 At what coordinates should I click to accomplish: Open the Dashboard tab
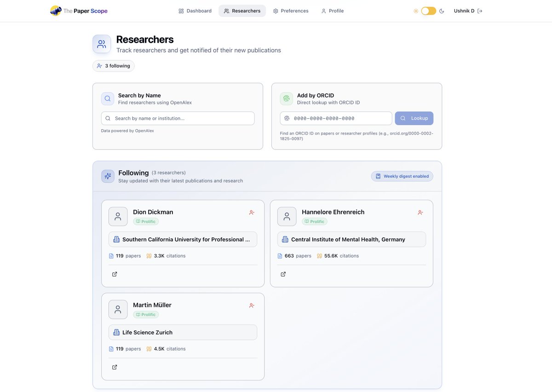(x=195, y=11)
